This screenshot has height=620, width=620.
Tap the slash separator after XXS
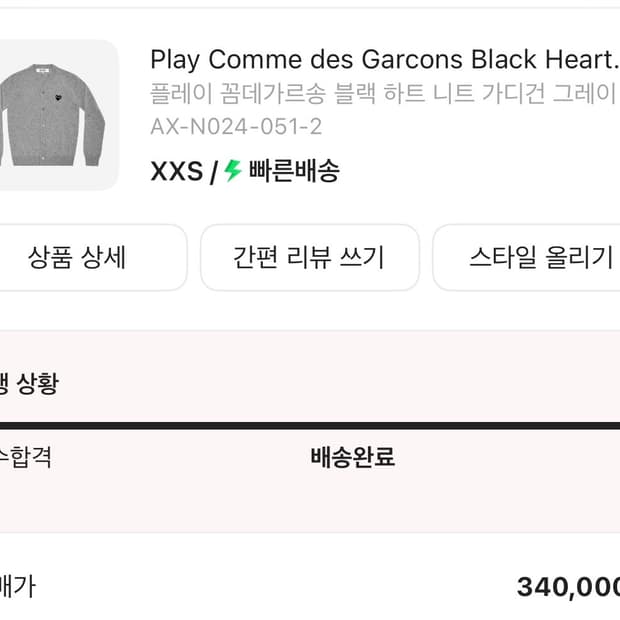pyautogui.click(x=212, y=172)
